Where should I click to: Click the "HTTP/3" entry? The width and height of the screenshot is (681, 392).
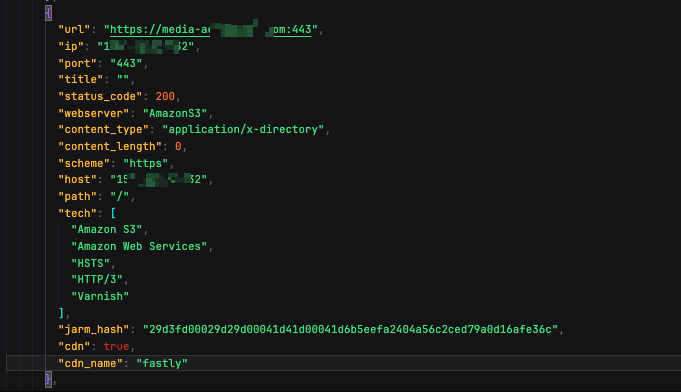tap(97, 279)
